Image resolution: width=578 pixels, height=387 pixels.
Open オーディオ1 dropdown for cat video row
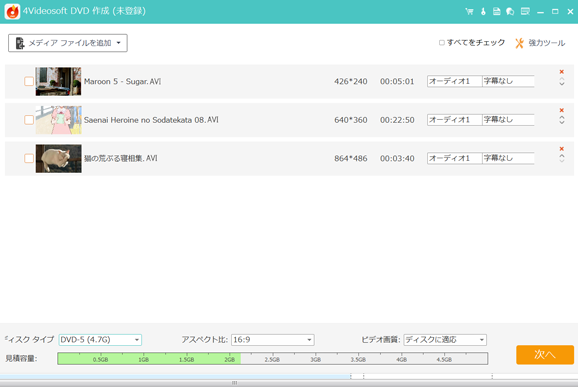pos(454,158)
